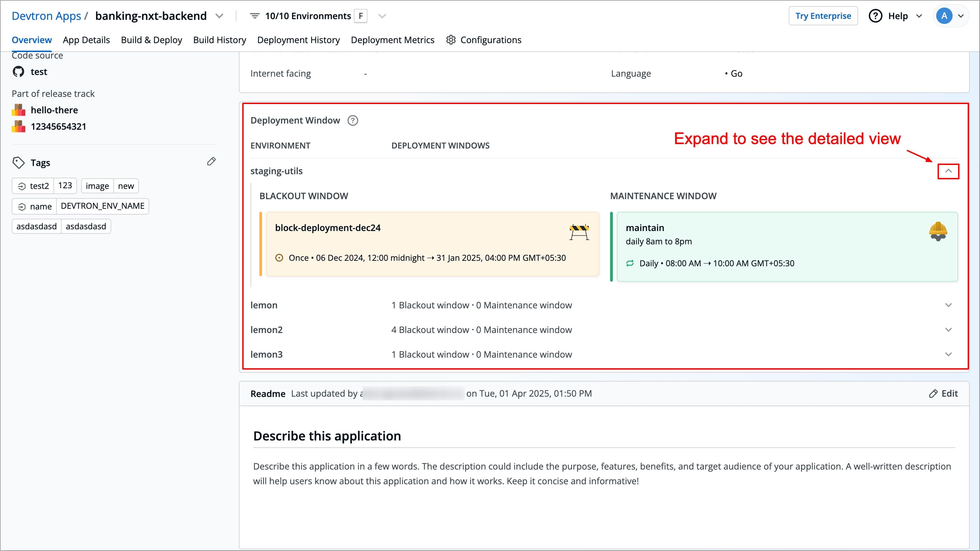
Task: Open the environments filter dropdown chevron
Action: pyautogui.click(x=382, y=16)
